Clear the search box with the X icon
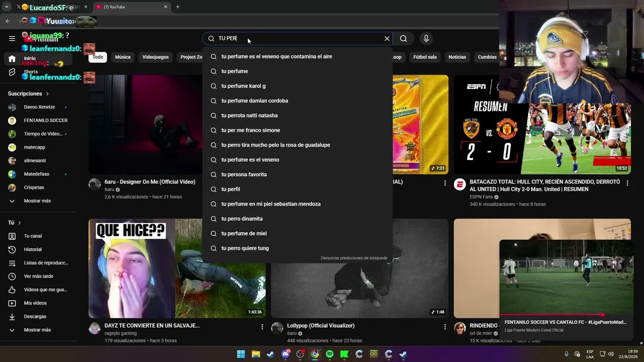Viewport: 644px width, 362px height. coord(387,39)
